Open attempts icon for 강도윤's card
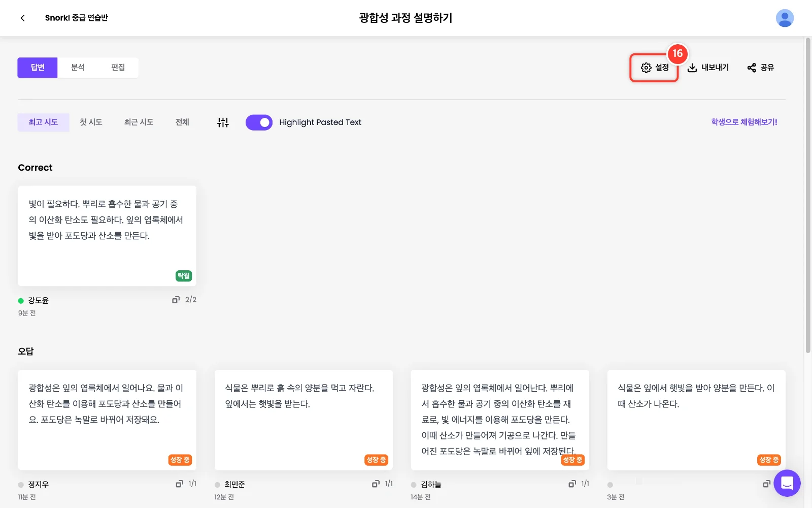 pos(176,300)
